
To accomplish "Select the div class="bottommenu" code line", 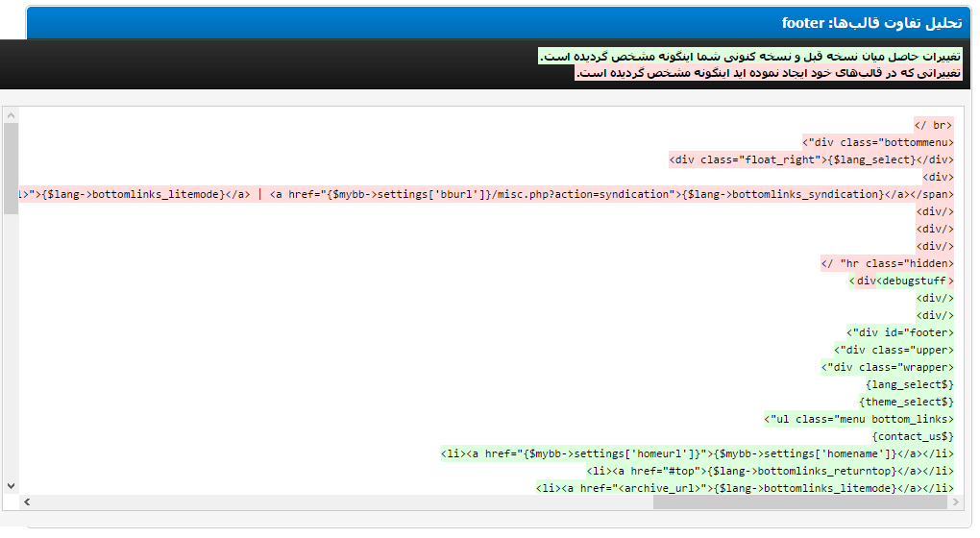I will pos(877,142).
